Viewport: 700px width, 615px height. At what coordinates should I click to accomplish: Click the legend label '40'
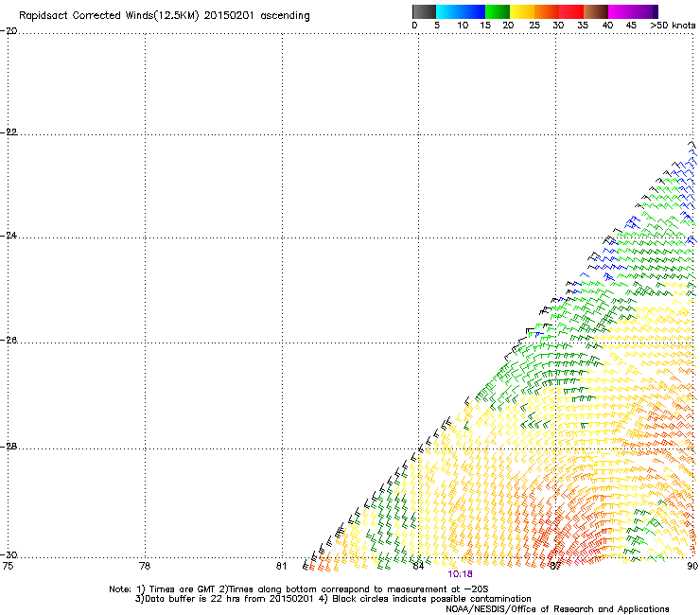coord(607,26)
